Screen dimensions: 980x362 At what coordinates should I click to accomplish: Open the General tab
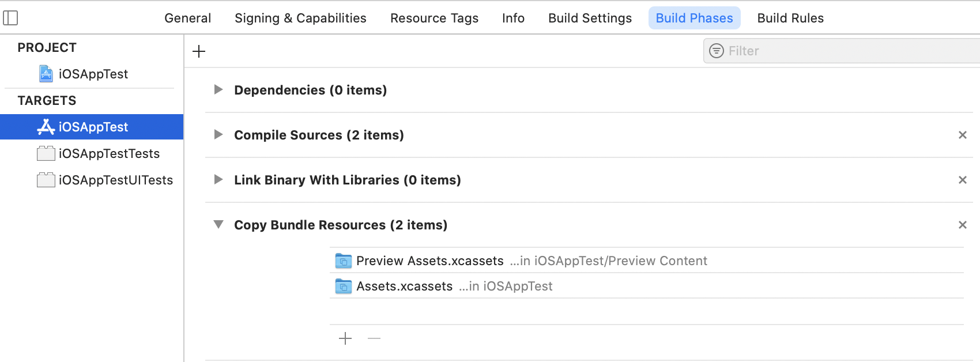pos(188,18)
